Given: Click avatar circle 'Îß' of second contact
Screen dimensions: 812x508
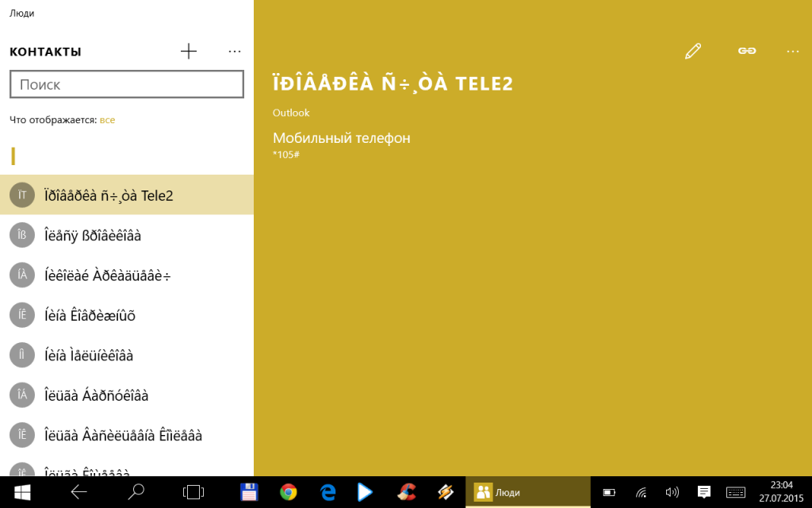Looking at the screenshot, I should pyautogui.click(x=22, y=235).
